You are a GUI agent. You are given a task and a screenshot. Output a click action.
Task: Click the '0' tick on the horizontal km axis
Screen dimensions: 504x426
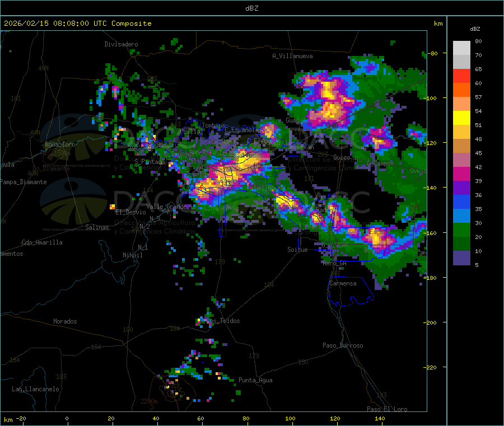point(67,418)
